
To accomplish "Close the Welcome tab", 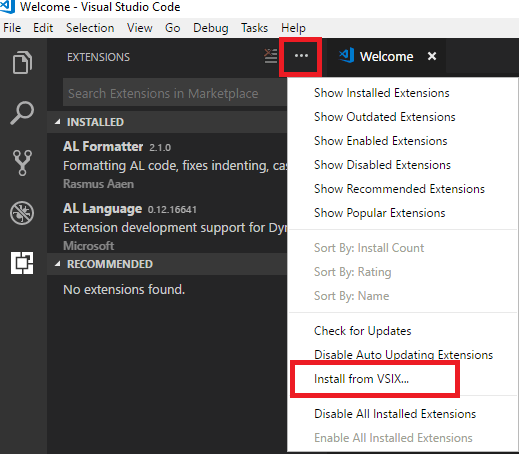I will click(x=432, y=56).
